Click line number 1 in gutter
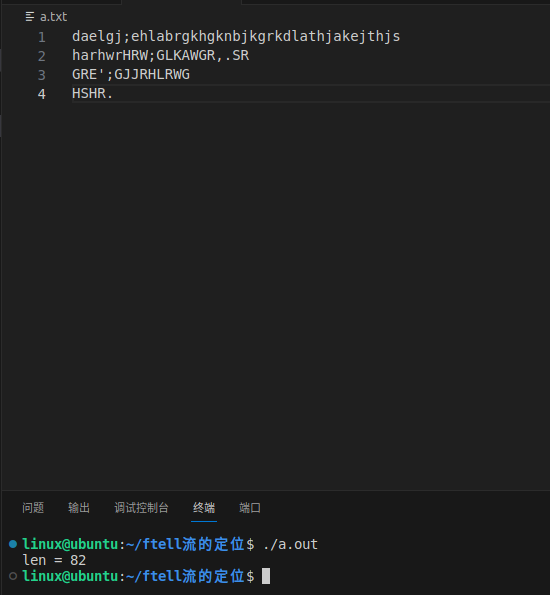Image resolution: width=550 pixels, height=595 pixels. pos(42,37)
